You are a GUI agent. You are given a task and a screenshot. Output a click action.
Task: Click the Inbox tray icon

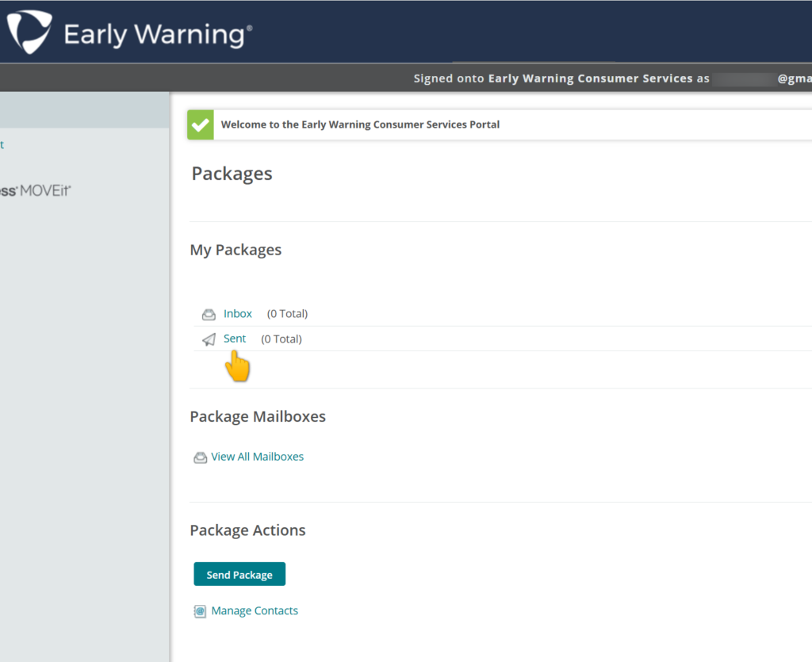209,314
